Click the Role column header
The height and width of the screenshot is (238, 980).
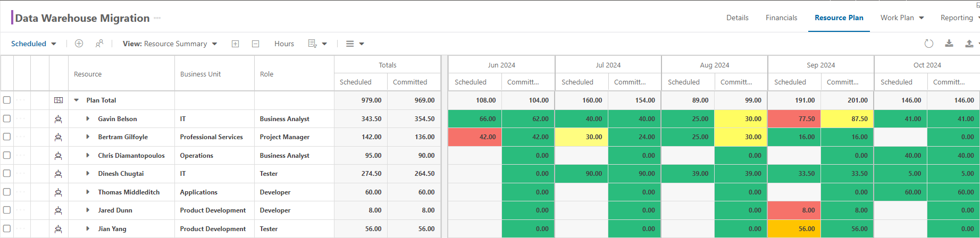coord(294,74)
